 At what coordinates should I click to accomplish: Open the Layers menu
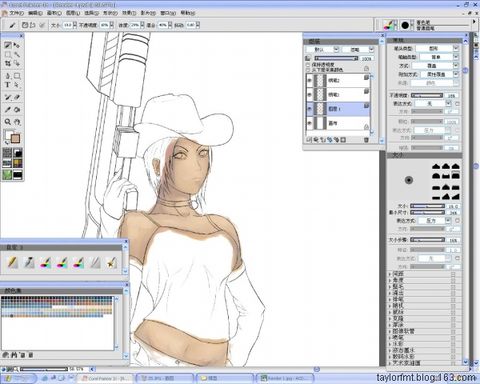click(73, 13)
